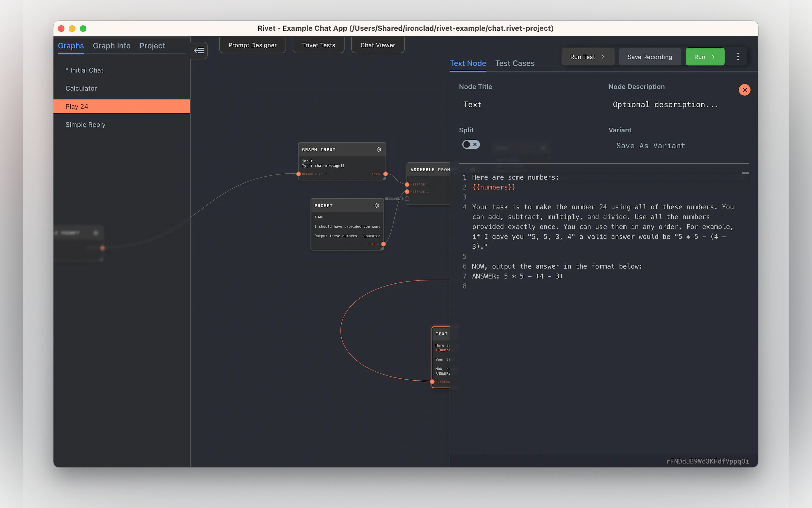Image resolution: width=812 pixels, height=508 pixels.
Task: Open the three-dot more options menu
Action: (x=738, y=57)
